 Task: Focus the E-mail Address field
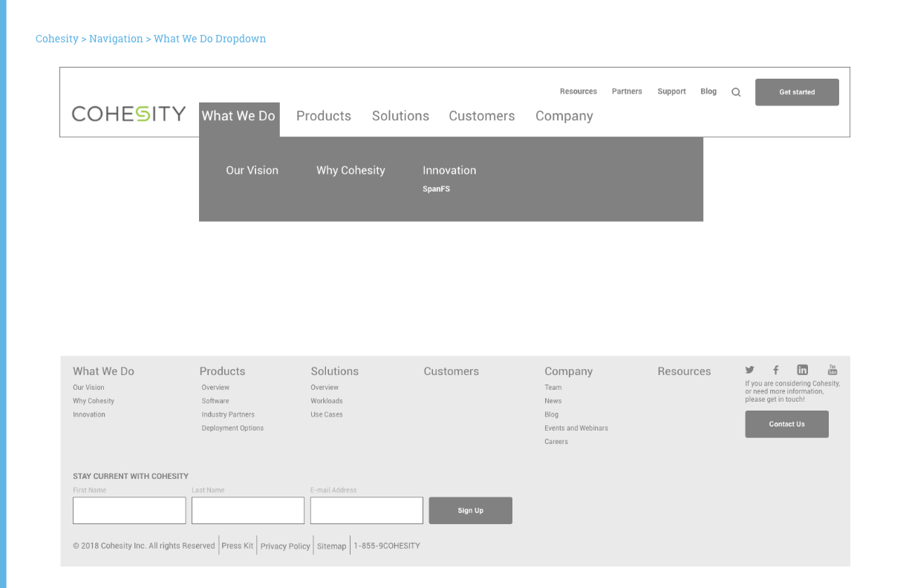point(367,510)
